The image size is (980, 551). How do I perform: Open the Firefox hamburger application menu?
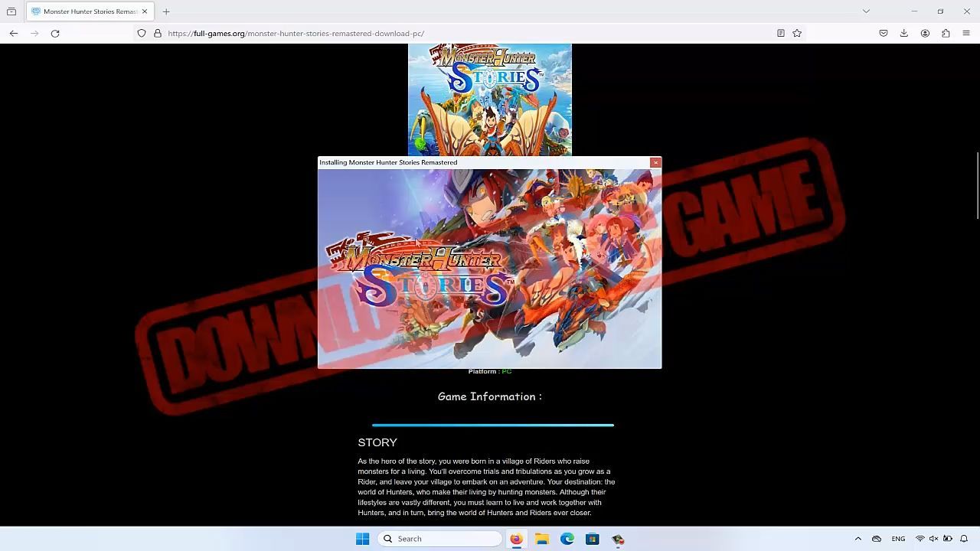click(x=966, y=33)
